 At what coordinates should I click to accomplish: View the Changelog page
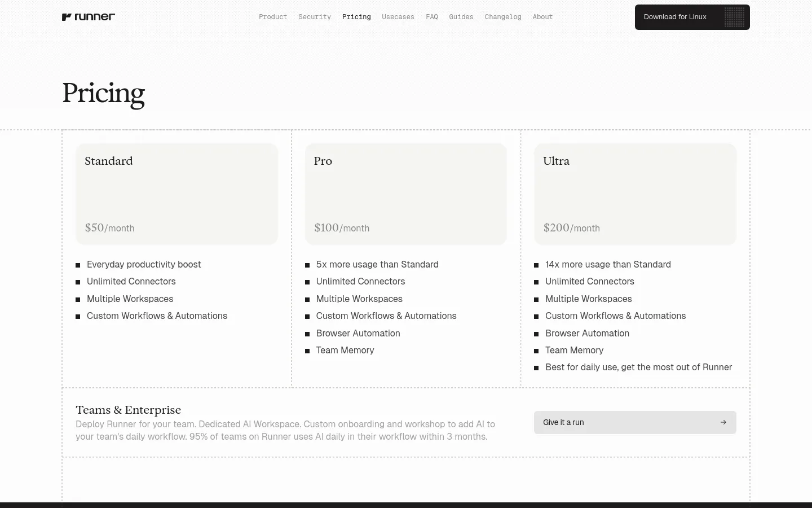pos(503,17)
